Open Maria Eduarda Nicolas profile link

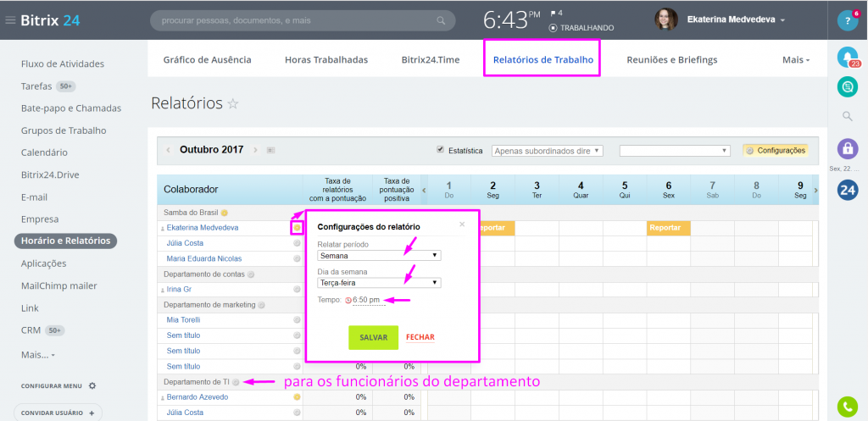pos(203,258)
